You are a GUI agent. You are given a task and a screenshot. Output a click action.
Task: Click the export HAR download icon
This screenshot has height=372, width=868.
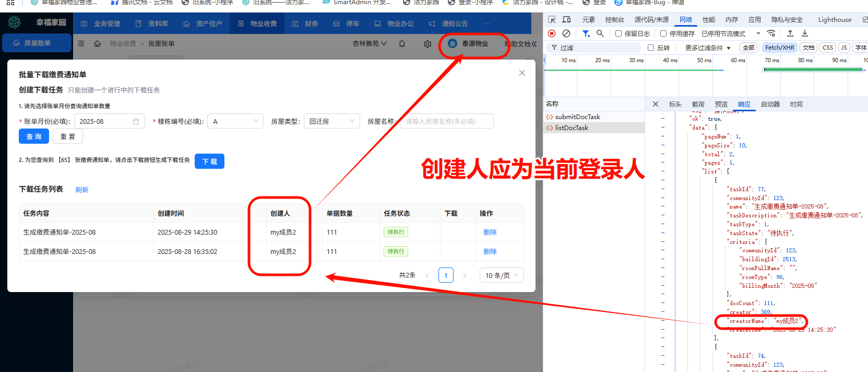click(805, 33)
